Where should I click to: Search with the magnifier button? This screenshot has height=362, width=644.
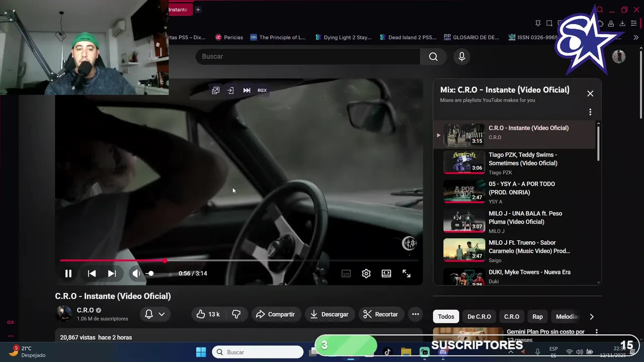433,57
